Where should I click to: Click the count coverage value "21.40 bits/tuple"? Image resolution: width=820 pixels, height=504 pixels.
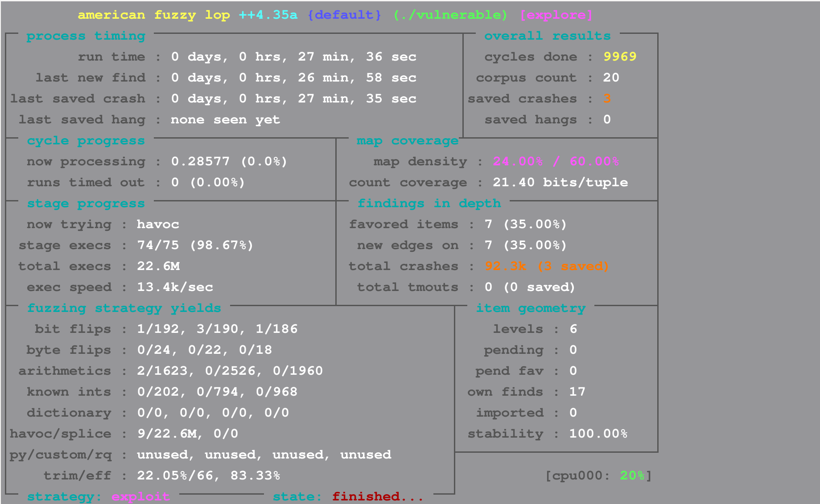(x=560, y=183)
